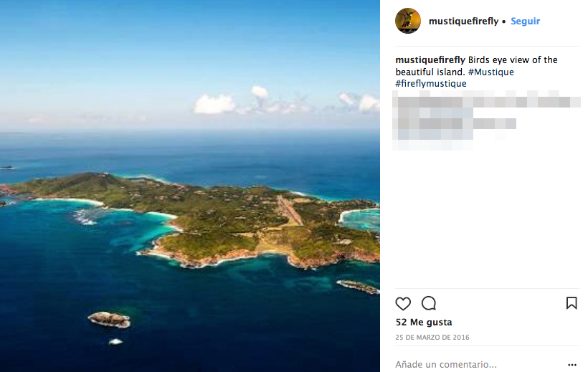Like the post with the heart icon
The image size is (588, 372).
click(x=404, y=303)
